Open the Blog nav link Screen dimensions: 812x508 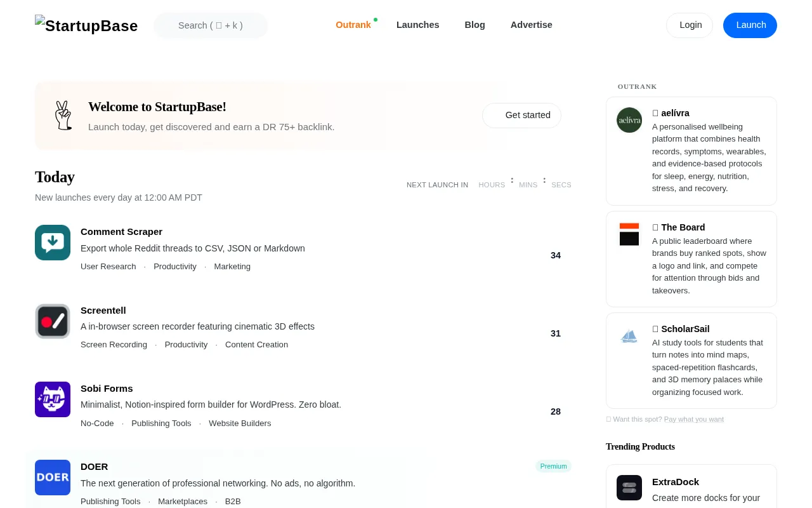click(x=475, y=25)
